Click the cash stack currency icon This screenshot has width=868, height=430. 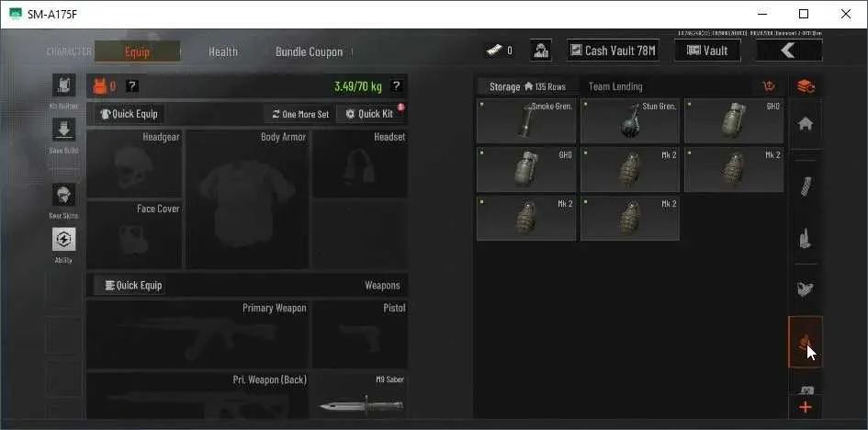click(495, 51)
